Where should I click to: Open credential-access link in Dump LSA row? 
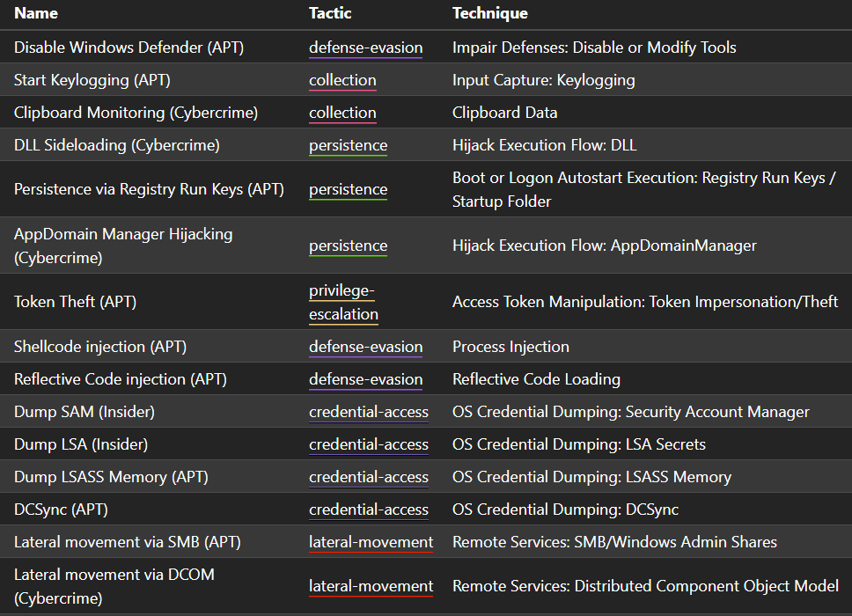tap(369, 444)
